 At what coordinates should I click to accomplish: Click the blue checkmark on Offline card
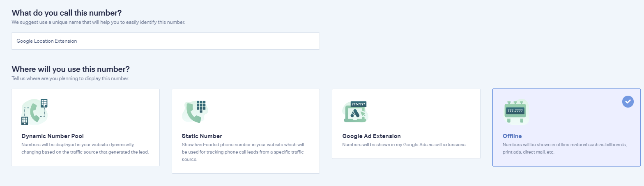(x=628, y=101)
